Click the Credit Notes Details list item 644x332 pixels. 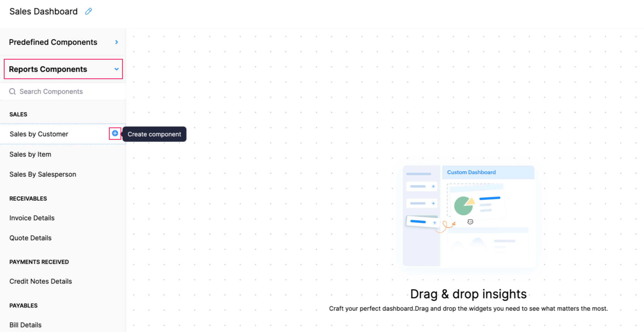(x=41, y=281)
